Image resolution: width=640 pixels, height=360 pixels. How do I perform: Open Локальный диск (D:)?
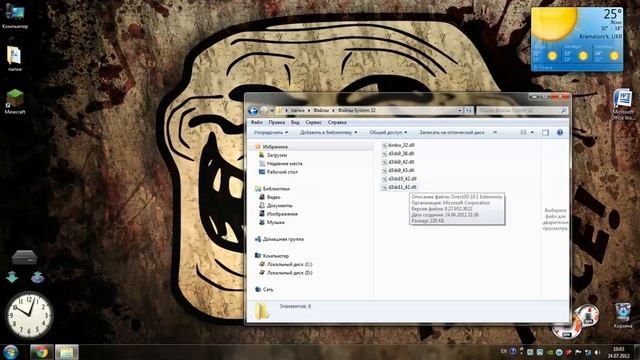click(x=289, y=273)
